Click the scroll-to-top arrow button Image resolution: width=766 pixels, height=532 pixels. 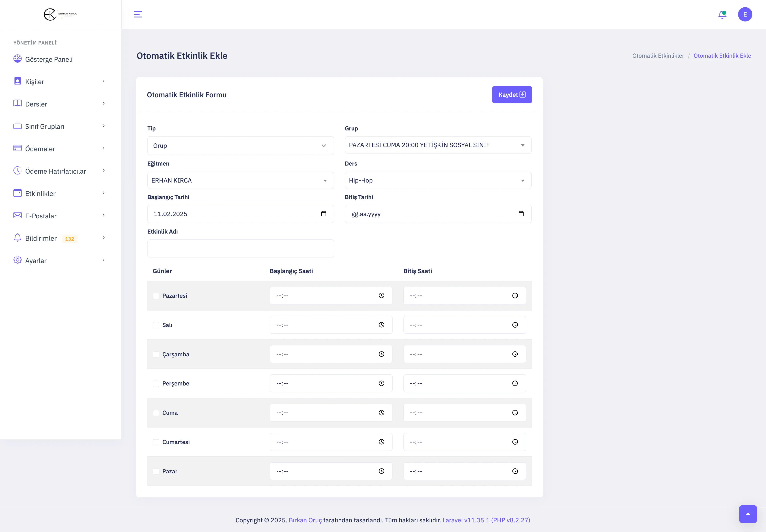[x=748, y=514]
